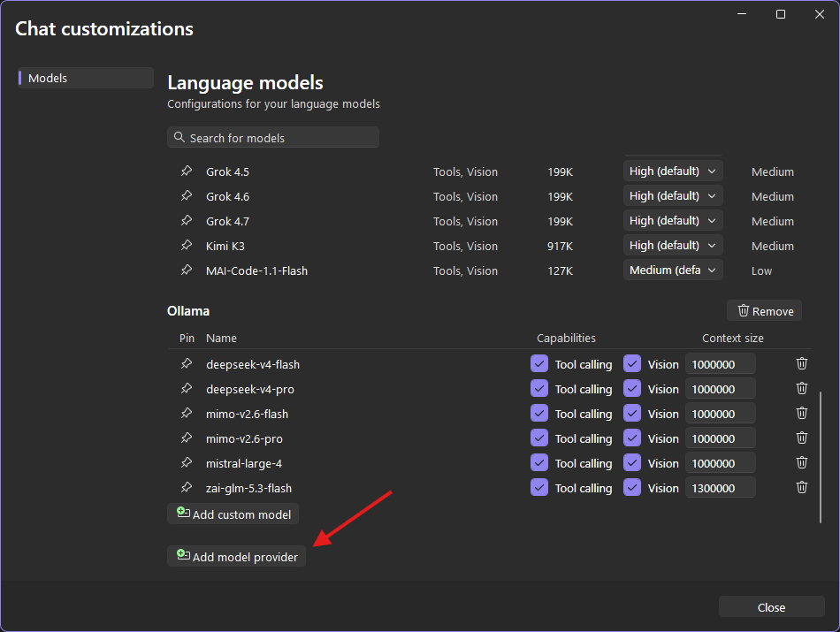
Task: Edit context size for deepseek-v4-flash
Action: click(721, 363)
